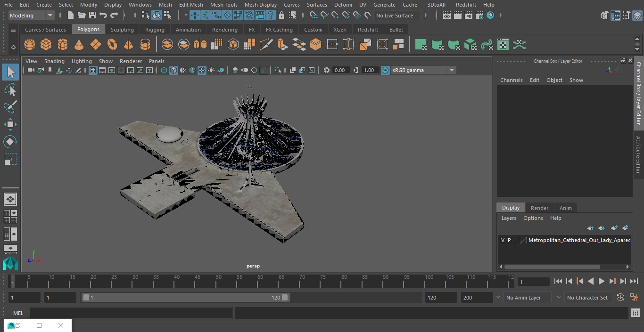
Task: Create a polygon cylinder from the shelf
Action: coord(63,45)
